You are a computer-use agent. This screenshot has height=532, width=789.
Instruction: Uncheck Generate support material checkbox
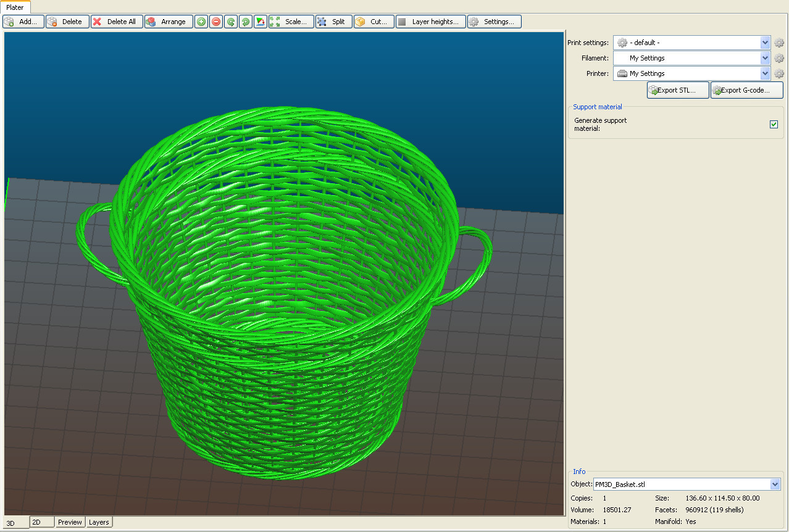pos(774,125)
